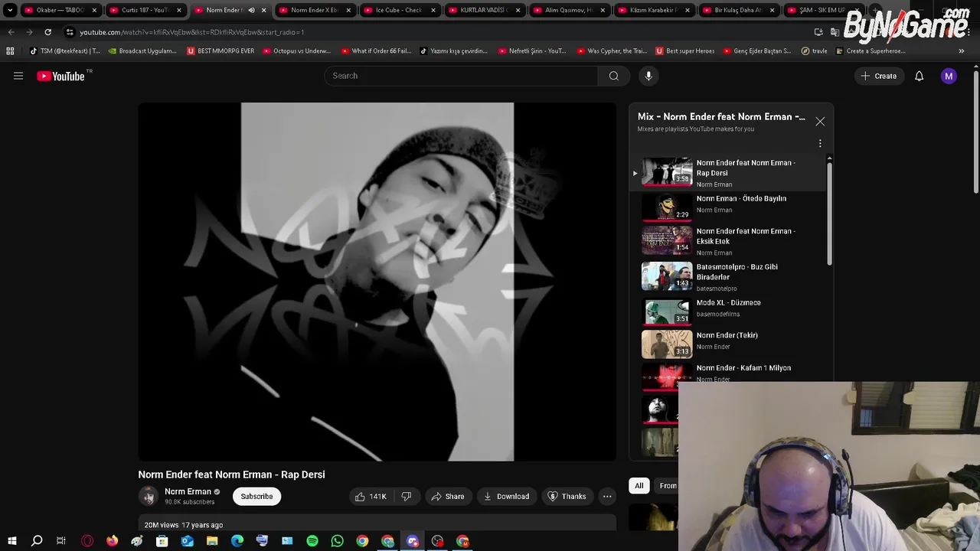Open the travle bookmark
980x551 pixels.
[814, 51]
